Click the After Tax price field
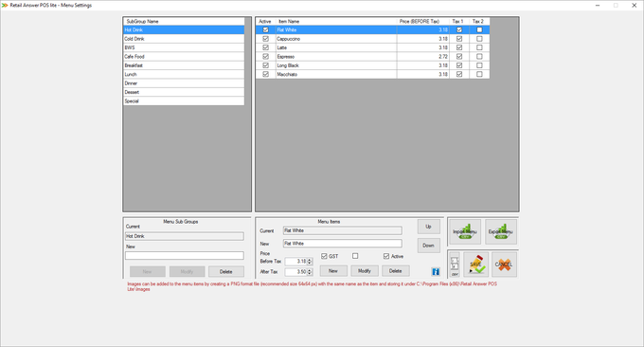Image resolution: width=644 pixels, height=347 pixels. coord(295,272)
